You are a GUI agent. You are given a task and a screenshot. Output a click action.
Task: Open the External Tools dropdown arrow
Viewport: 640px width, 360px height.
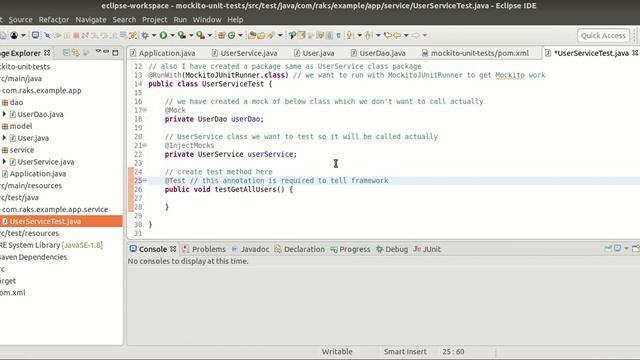pyautogui.click(x=210, y=36)
